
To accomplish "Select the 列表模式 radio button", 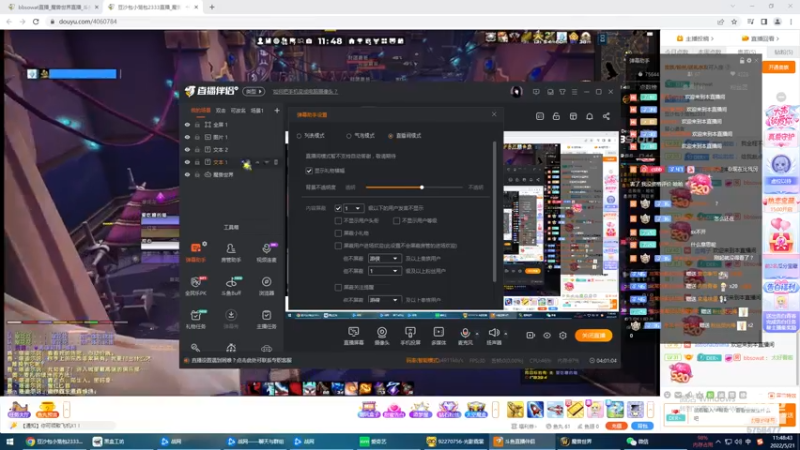I will (299, 136).
